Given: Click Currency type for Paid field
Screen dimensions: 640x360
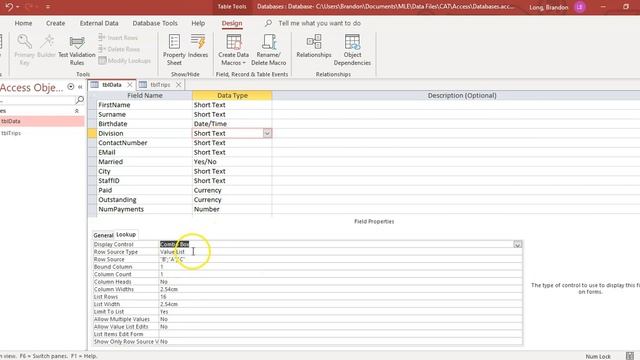Looking at the screenshot, I should click(232, 190).
